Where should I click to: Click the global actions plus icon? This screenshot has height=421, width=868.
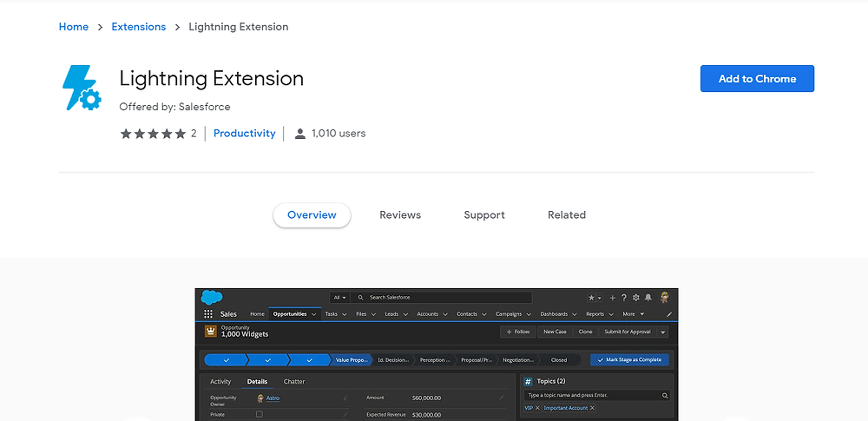pyautogui.click(x=612, y=298)
